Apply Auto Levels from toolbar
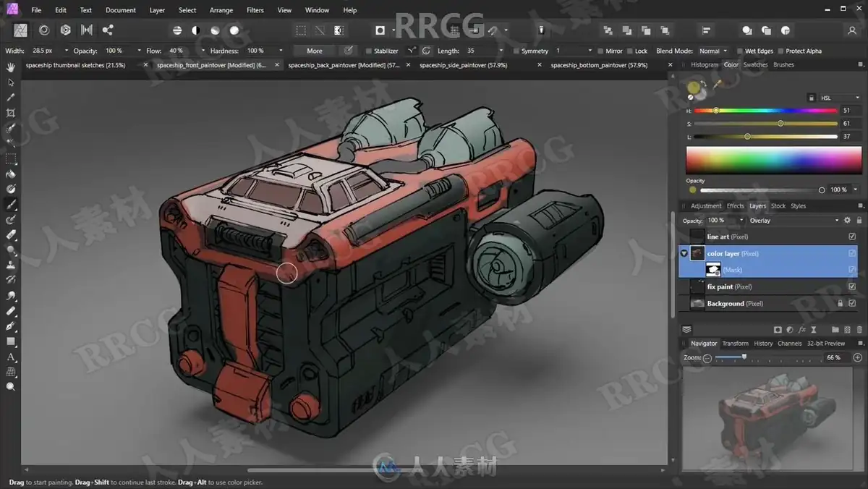The height and width of the screenshot is (489, 868). click(x=177, y=30)
